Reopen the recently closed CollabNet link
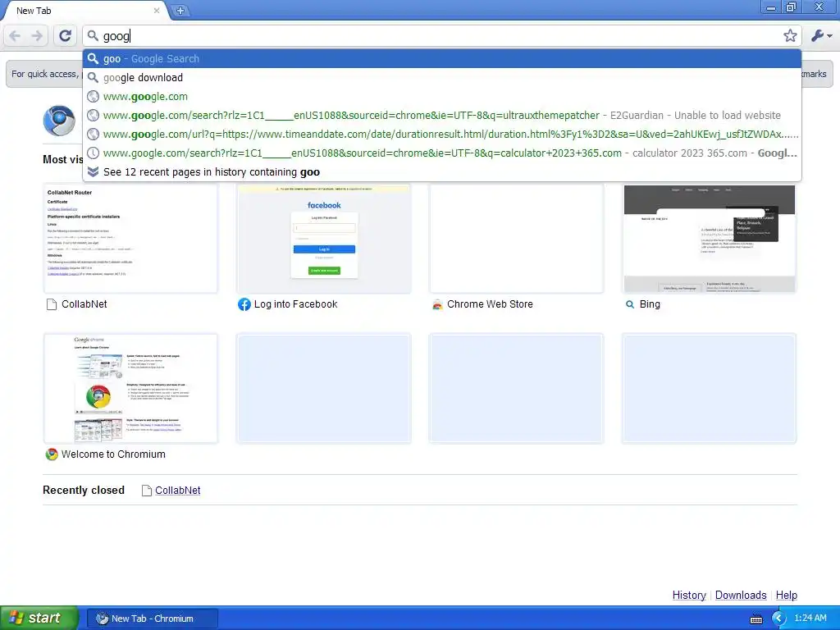The image size is (840, 630). point(177,491)
